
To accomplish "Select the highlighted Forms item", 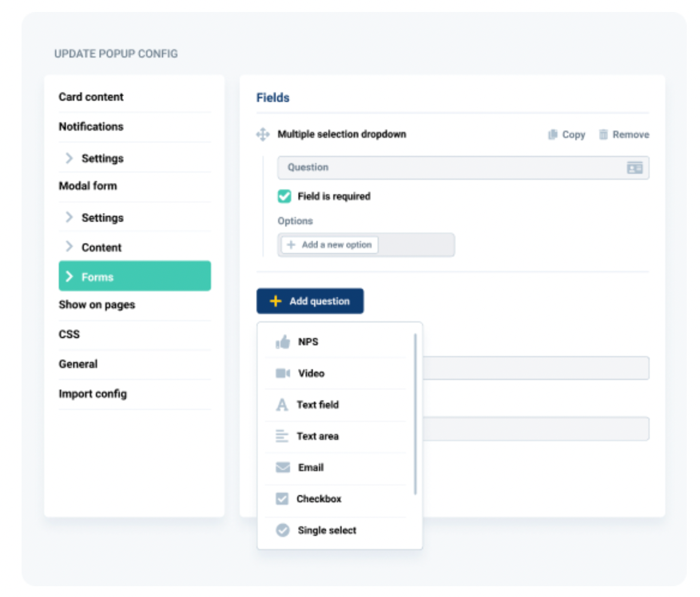I will pos(135,276).
